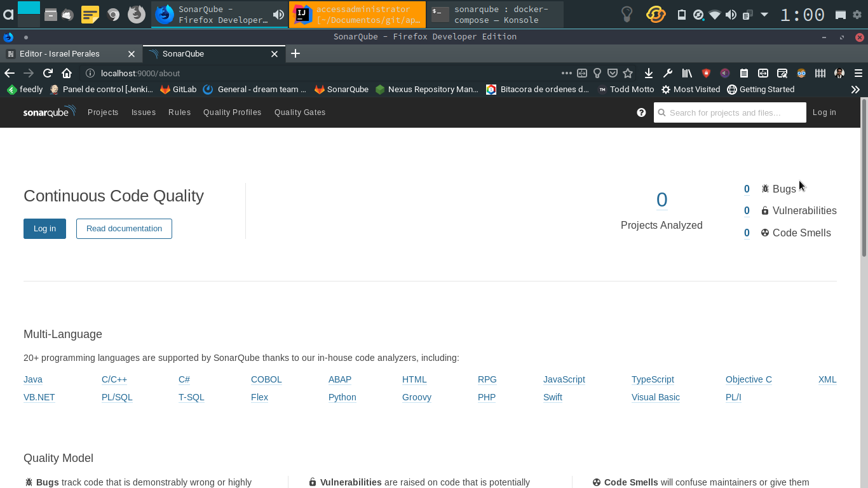868x488 pixels.
Task: Show site information icon in address bar
Action: point(90,73)
